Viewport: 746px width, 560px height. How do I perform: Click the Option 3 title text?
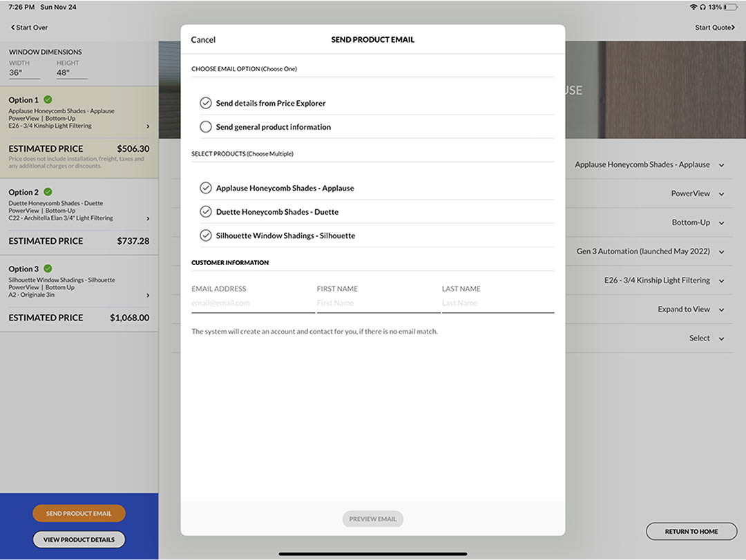(23, 269)
